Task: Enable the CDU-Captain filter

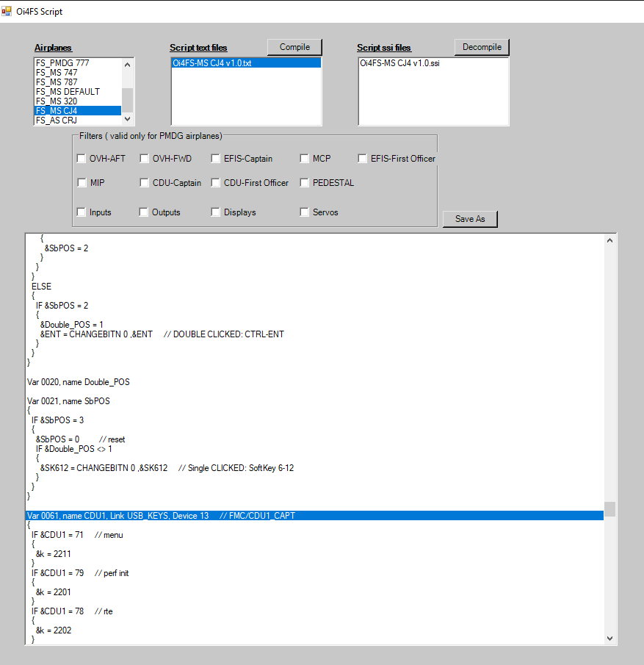Action: click(144, 182)
